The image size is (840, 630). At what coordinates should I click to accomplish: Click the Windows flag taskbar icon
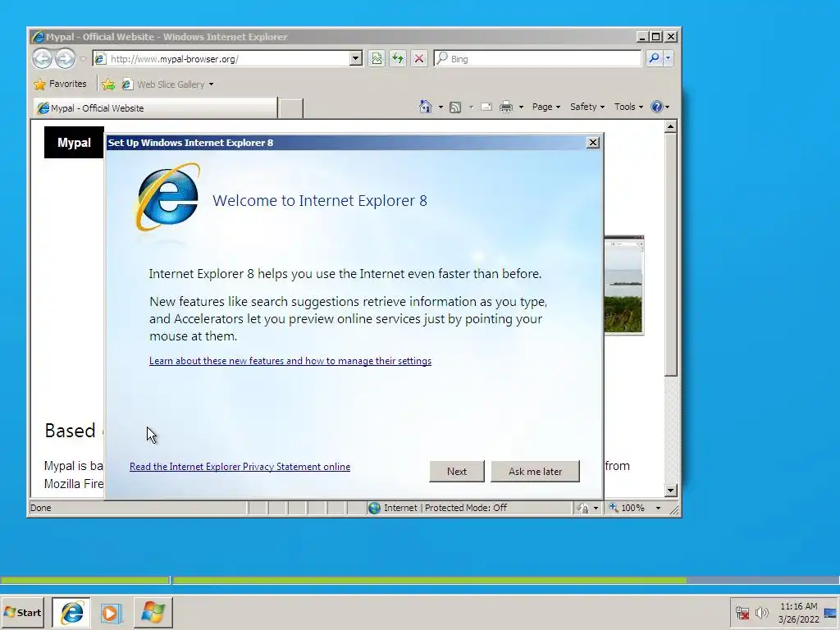[153, 612]
